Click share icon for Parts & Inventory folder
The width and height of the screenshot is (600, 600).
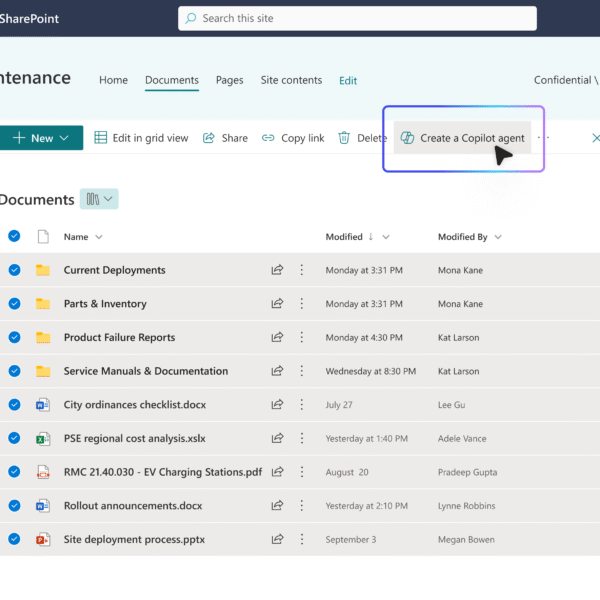277,303
